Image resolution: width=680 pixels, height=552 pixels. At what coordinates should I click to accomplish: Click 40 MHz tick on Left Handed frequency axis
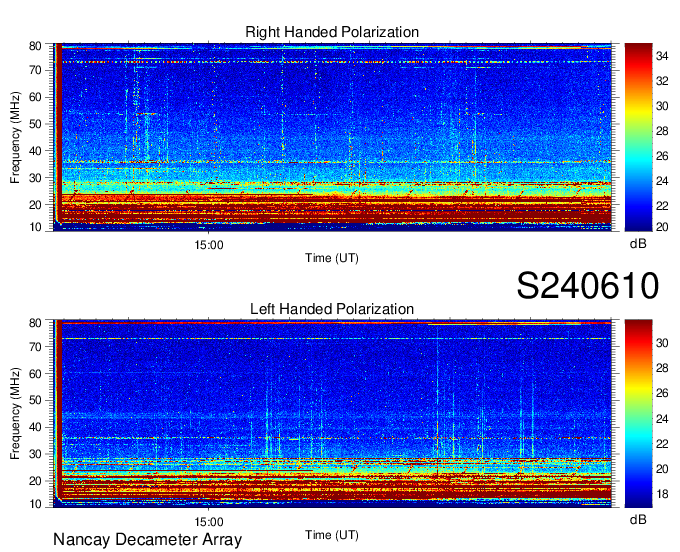(x=35, y=428)
